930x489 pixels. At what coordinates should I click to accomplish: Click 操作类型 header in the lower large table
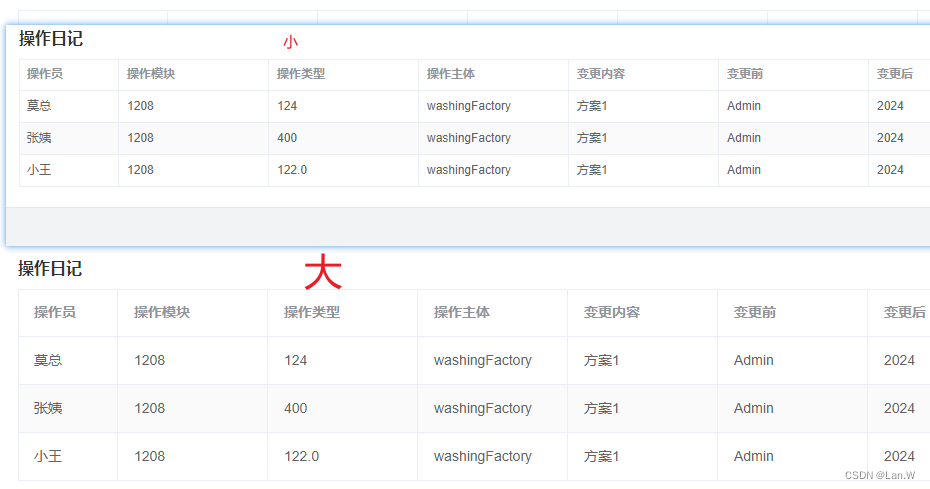312,312
